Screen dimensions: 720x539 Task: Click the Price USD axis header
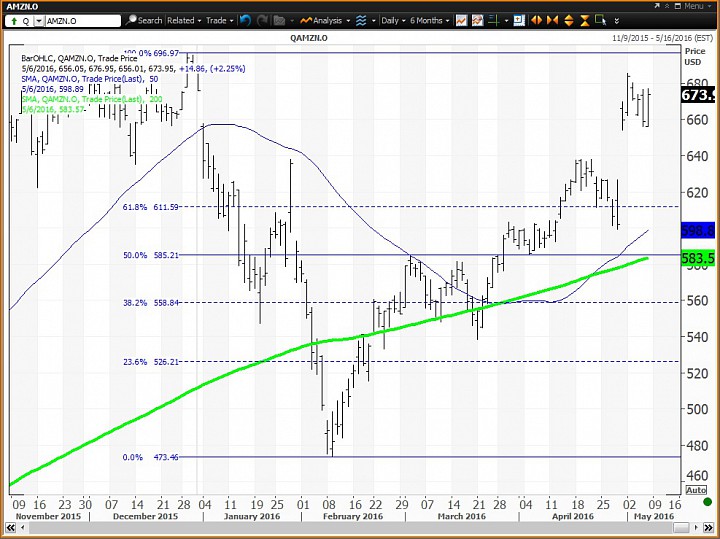[694, 56]
